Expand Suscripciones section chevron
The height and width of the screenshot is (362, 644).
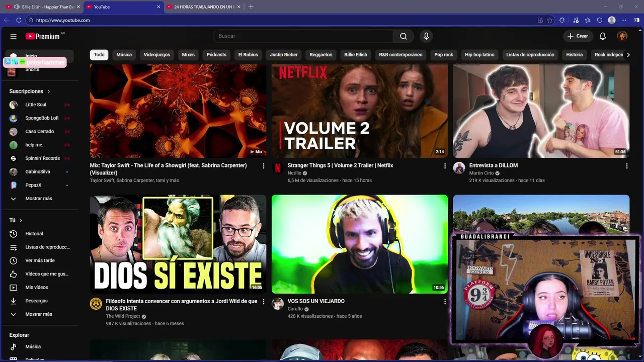49,92
